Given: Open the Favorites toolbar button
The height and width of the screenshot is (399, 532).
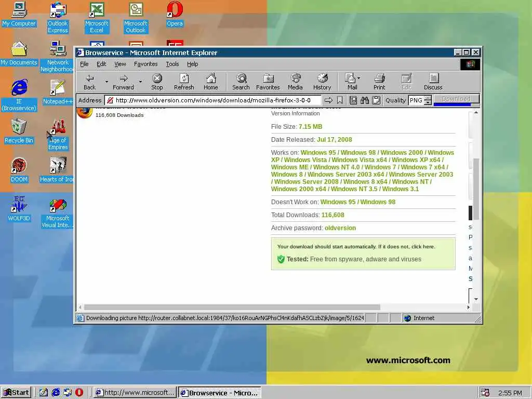Looking at the screenshot, I should coord(268,82).
